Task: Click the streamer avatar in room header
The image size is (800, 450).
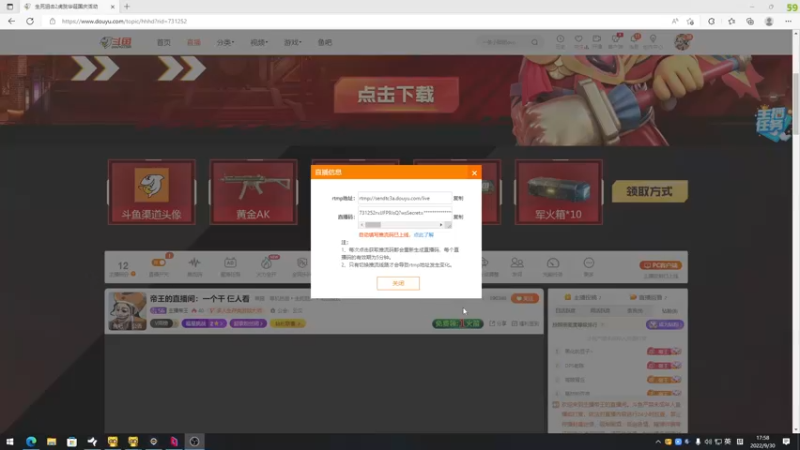Action: (x=127, y=311)
